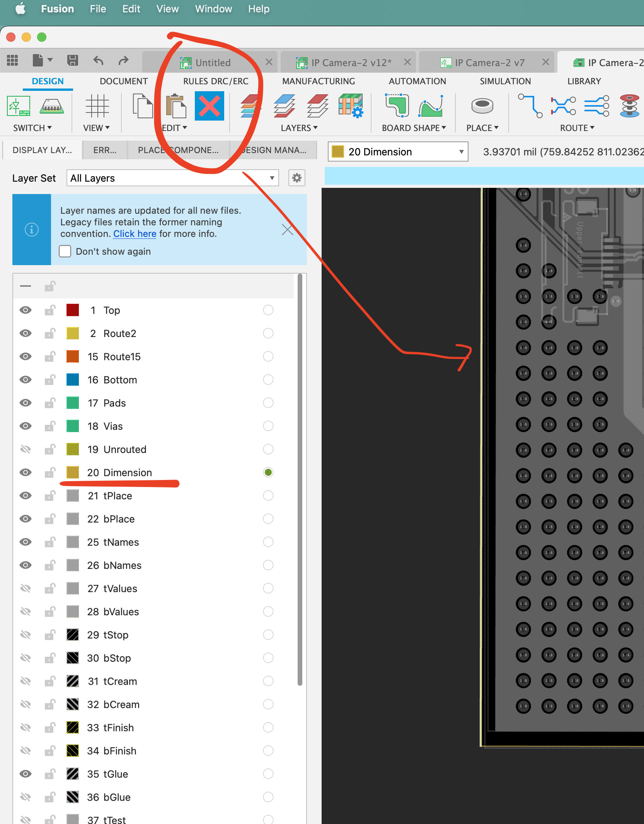Viewport: 644px width, 824px height.
Task: Toggle visibility of 20 Dimension layer
Action: click(x=26, y=472)
